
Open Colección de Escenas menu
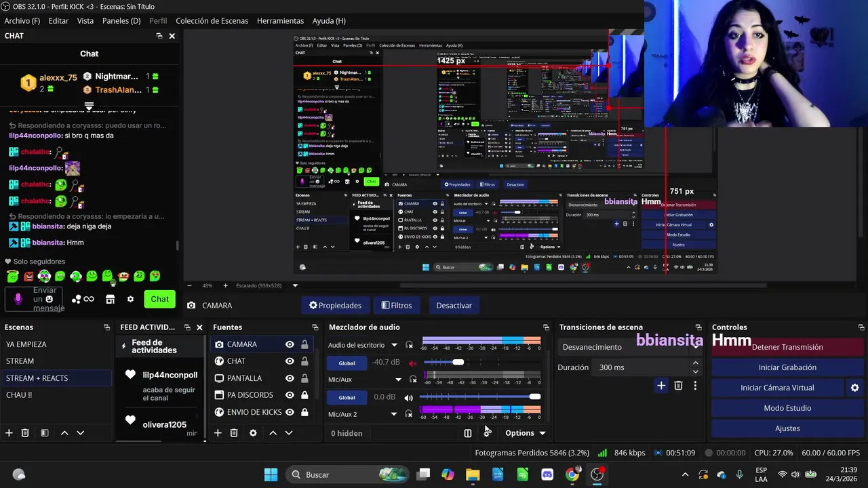point(212,21)
